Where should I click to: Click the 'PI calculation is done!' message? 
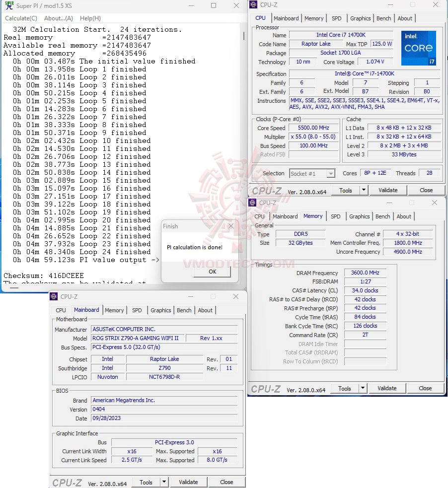pos(195,247)
